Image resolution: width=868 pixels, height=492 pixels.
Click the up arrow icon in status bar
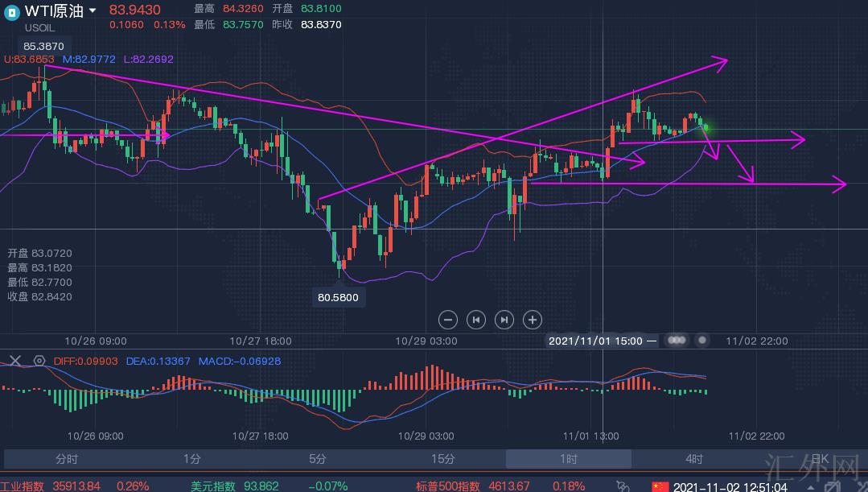click(810, 487)
